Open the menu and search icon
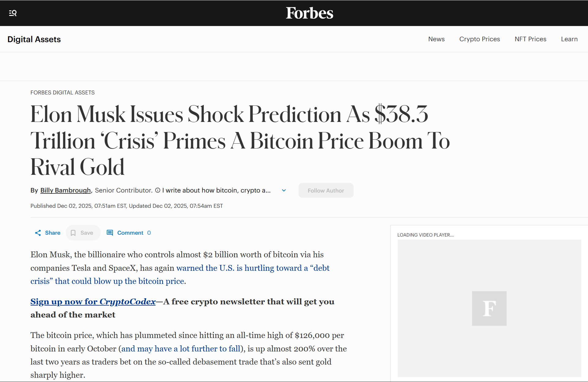The height and width of the screenshot is (382, 588). (x=13, y=13)
